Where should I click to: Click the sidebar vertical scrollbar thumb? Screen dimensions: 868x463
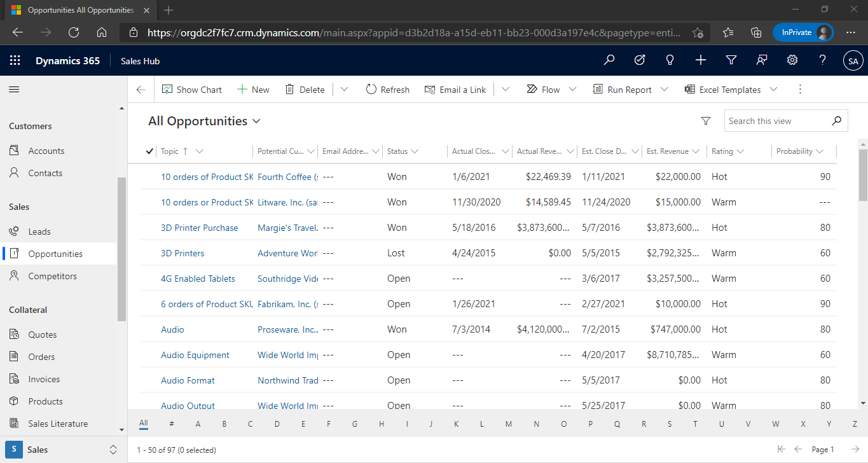tap(122, 249)
